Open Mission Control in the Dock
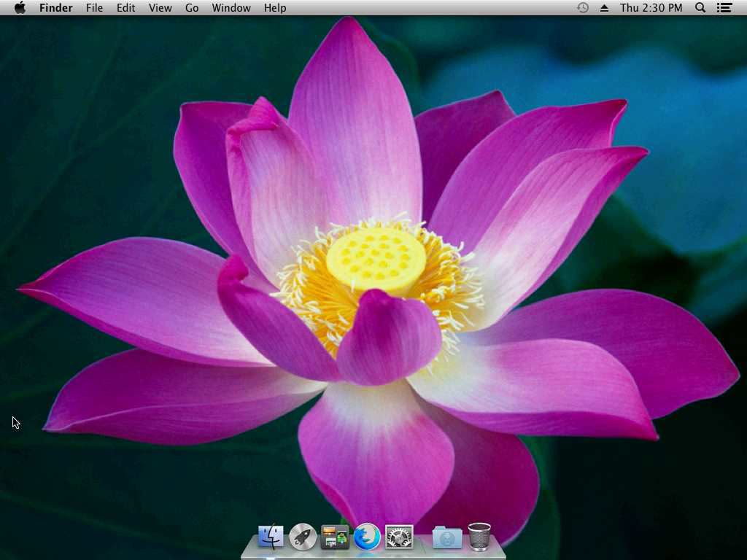 click(335, 537)
